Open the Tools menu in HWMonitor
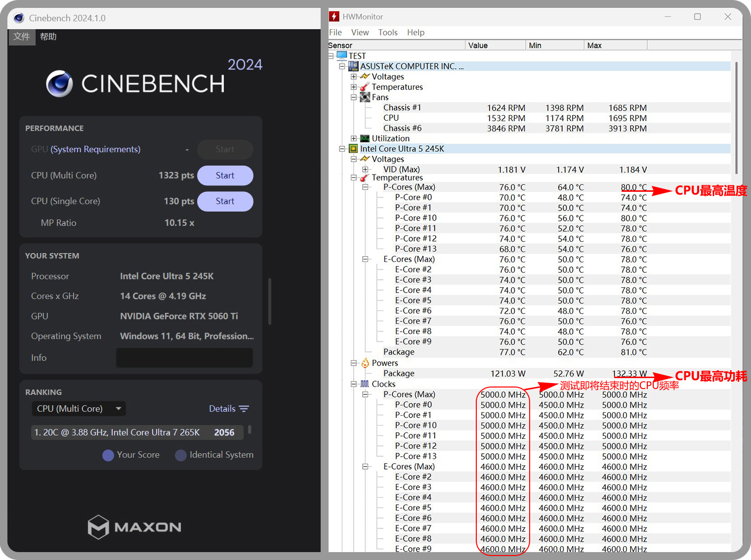Screen dimensions: 751x560 [x=388, y=33]
